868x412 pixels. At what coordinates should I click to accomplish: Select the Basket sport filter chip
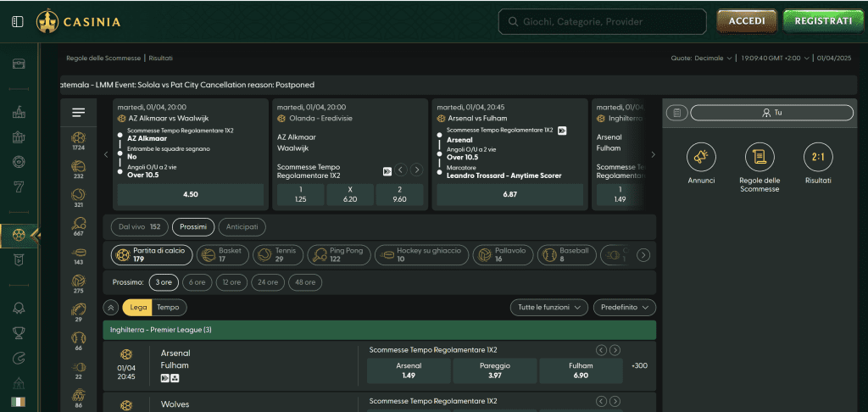[223, 254]
